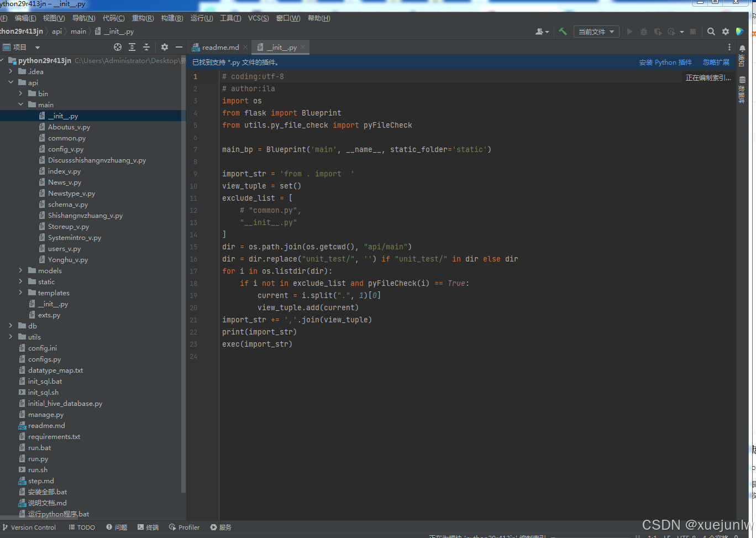Select config.ini in project tree

tap(43, 348)
